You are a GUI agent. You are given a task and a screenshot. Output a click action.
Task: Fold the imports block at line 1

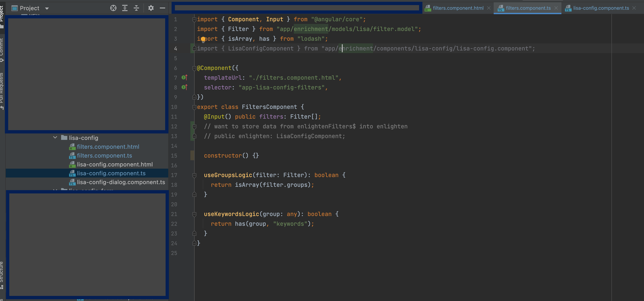pos(194,19)
